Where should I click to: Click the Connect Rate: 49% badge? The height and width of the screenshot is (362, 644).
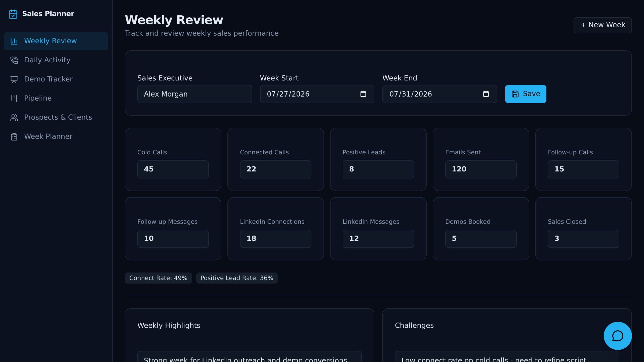[x=158, y=278]
